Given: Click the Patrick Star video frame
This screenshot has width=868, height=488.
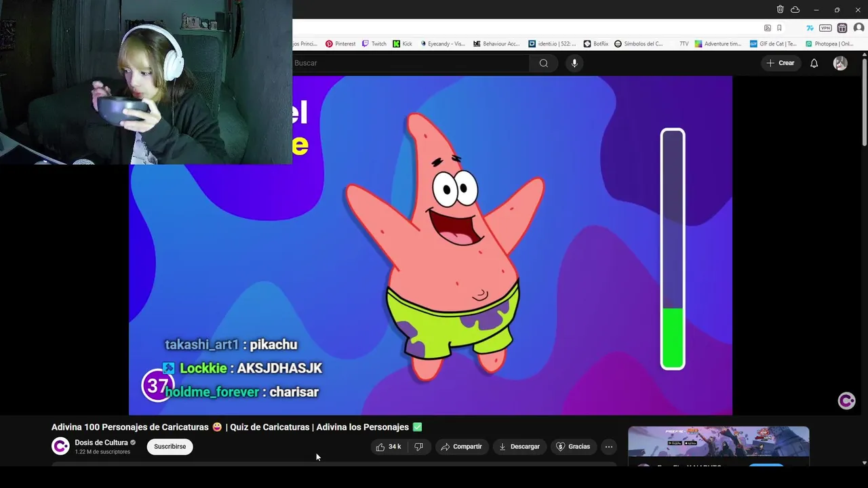Looking at the screenshot, I should tap(431, 245).
